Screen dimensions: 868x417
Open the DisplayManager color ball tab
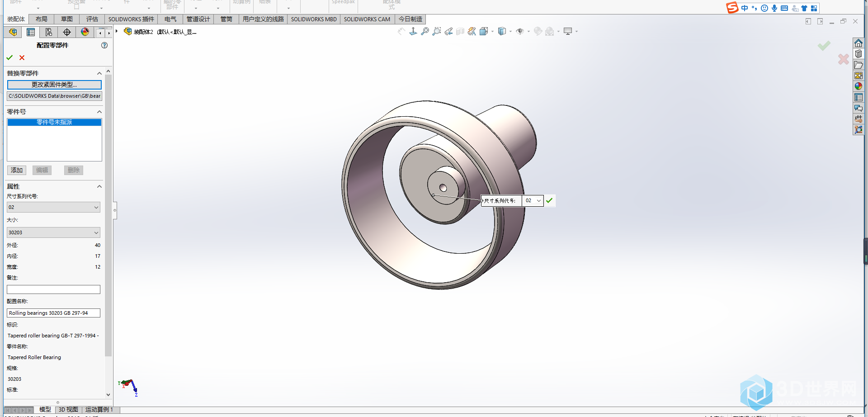click(85, 32)
